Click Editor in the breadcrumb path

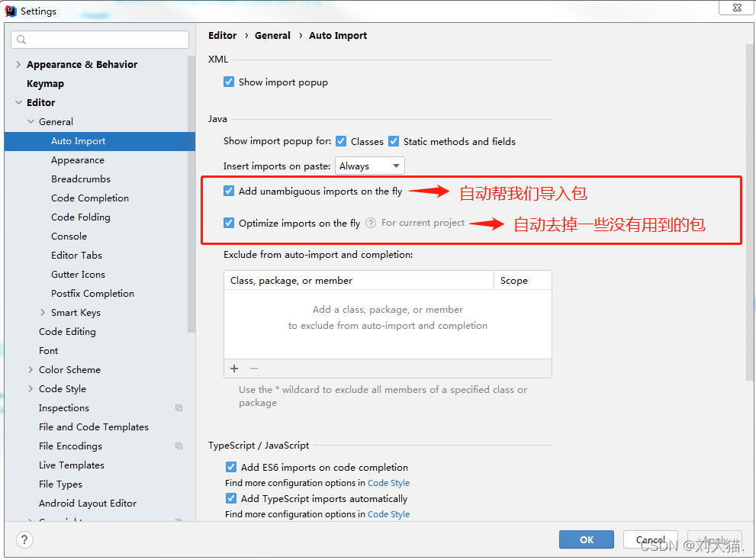point(222,35)
